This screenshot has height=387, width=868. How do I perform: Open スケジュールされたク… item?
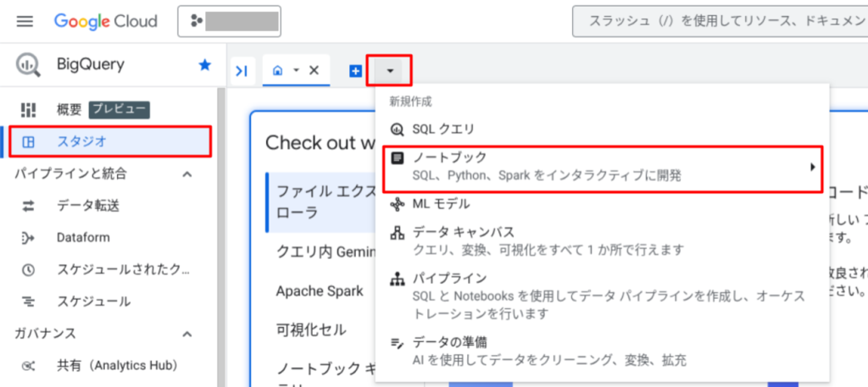[124, 270]
